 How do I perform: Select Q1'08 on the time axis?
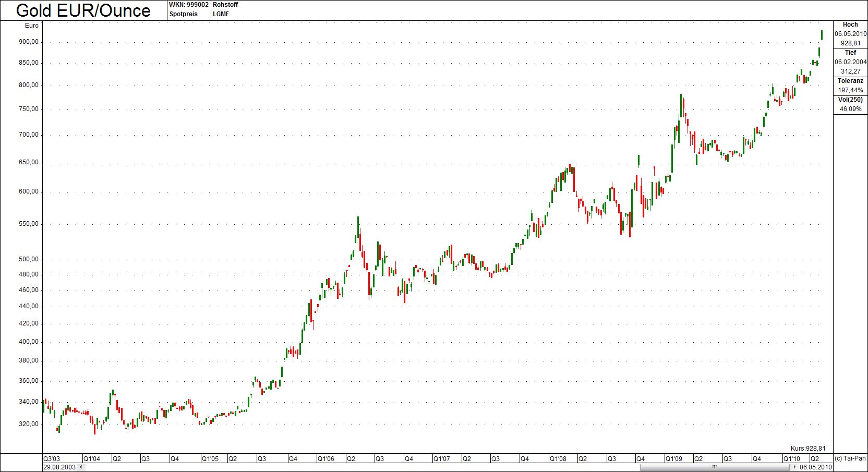[558, 459]
